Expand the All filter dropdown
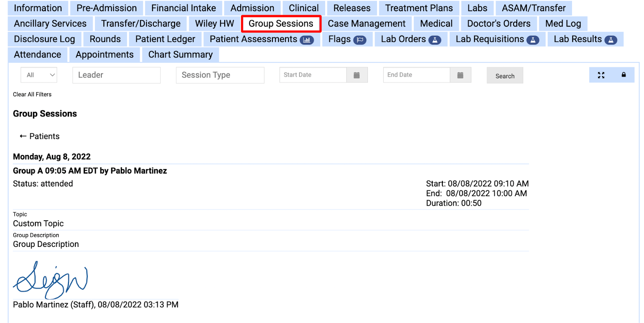 coord(39,75)
